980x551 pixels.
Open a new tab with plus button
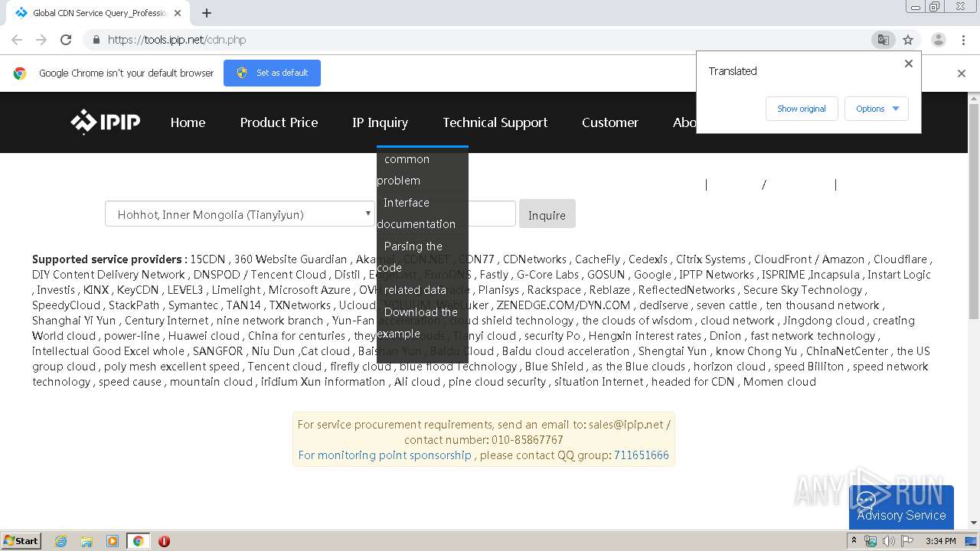click(x=206, y=13)
